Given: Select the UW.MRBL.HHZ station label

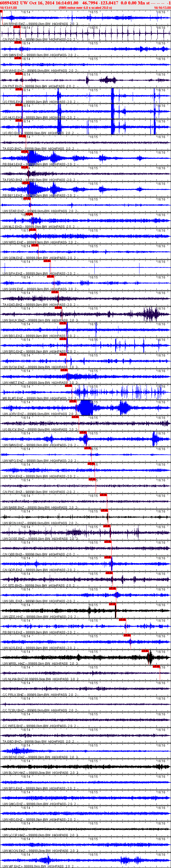Looking at the screenshot, I should point(14,664).
